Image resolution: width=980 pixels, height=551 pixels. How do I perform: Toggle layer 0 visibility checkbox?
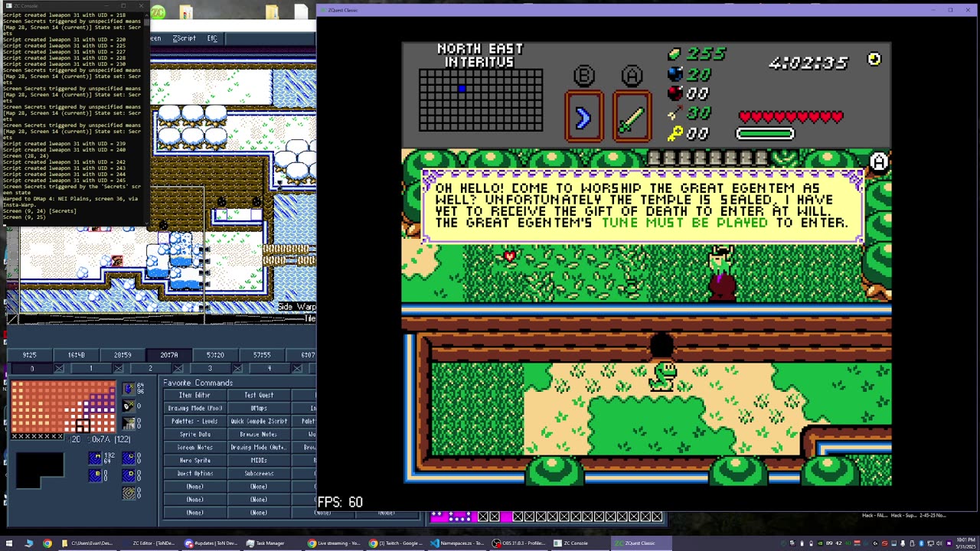(x=59, y=369)
